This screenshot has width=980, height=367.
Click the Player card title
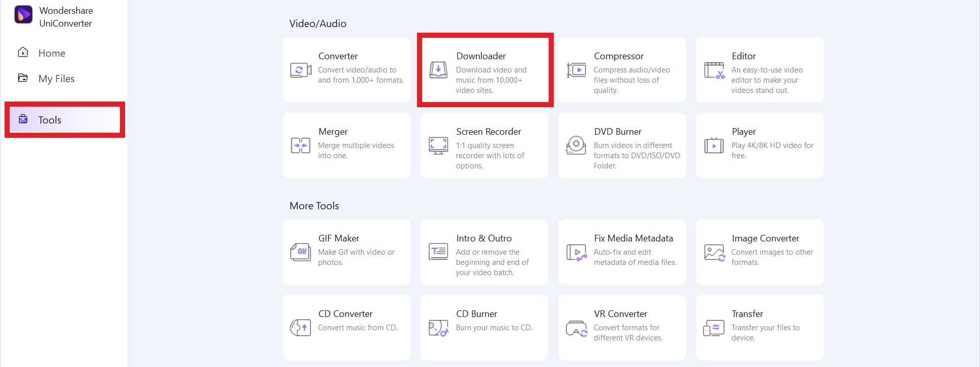pyautogui.click(x=744, y=131)
